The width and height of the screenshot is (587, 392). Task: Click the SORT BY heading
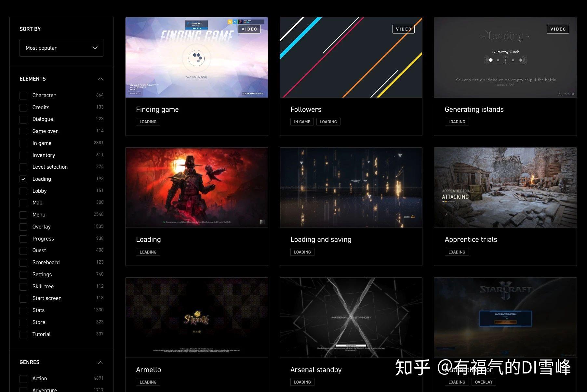30,29
